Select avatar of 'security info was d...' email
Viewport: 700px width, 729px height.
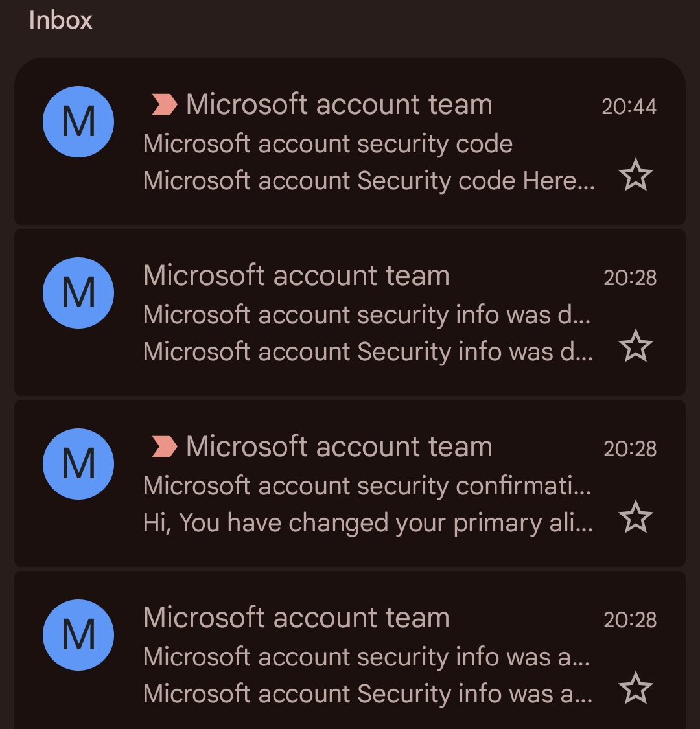[78, 293]
